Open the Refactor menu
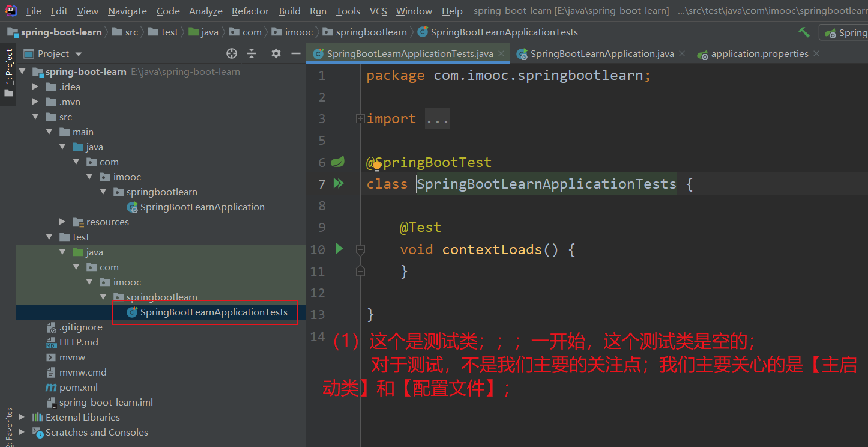This screenshot has width=868, height=447. pos(250,11)
